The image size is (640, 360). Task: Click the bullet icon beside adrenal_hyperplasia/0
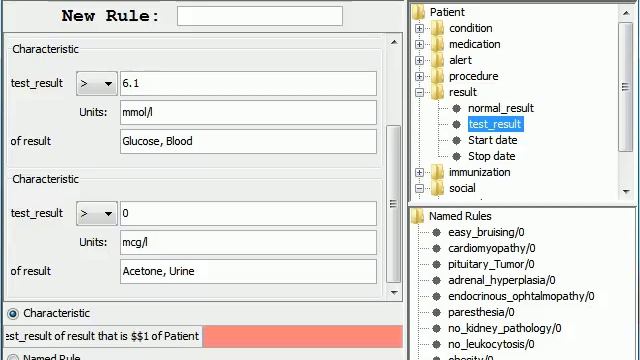click(437, 280)
